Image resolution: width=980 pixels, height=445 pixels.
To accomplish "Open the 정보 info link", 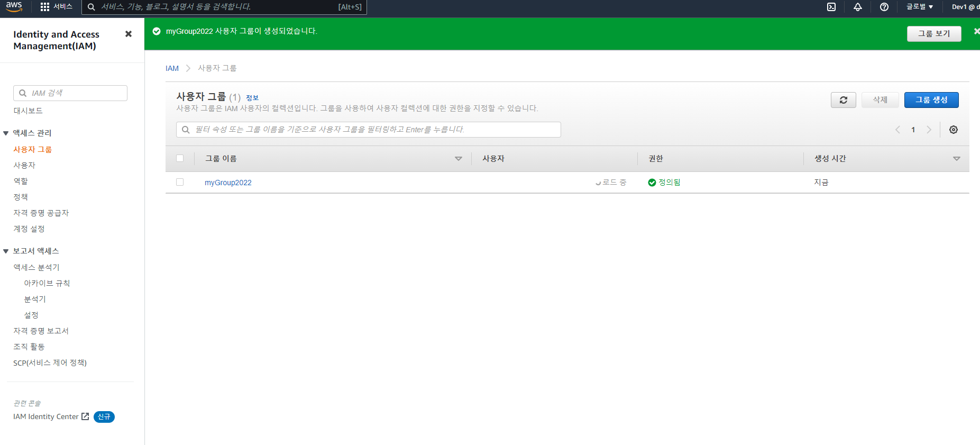I will pos(252,98).
